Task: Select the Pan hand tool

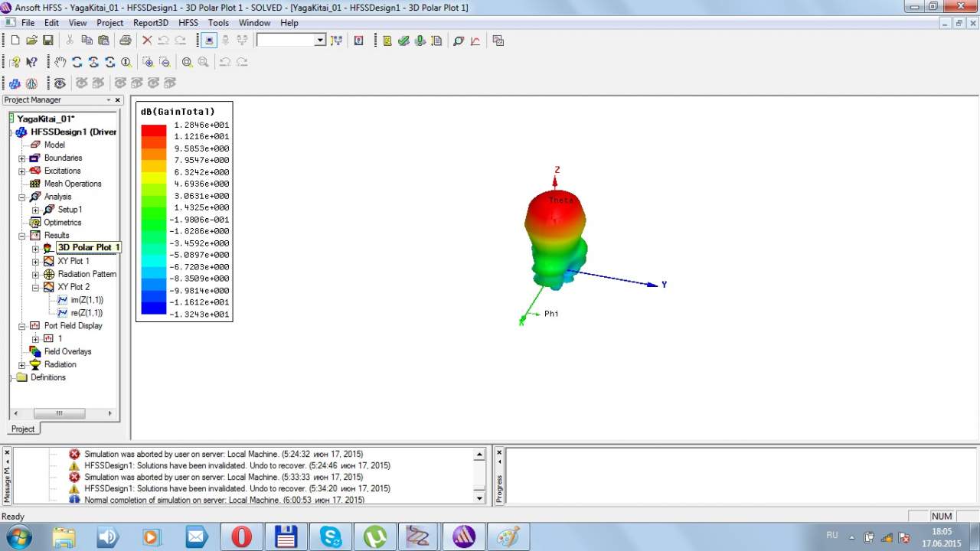Action: coord(60,62)
